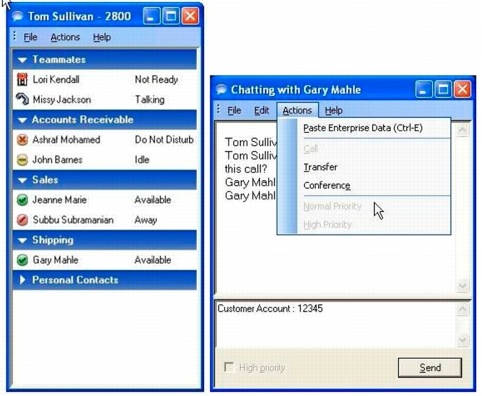Click the chat bubble icon in Tom Sullivan title bar
The image size is (482, 396).
click(18, 16)
